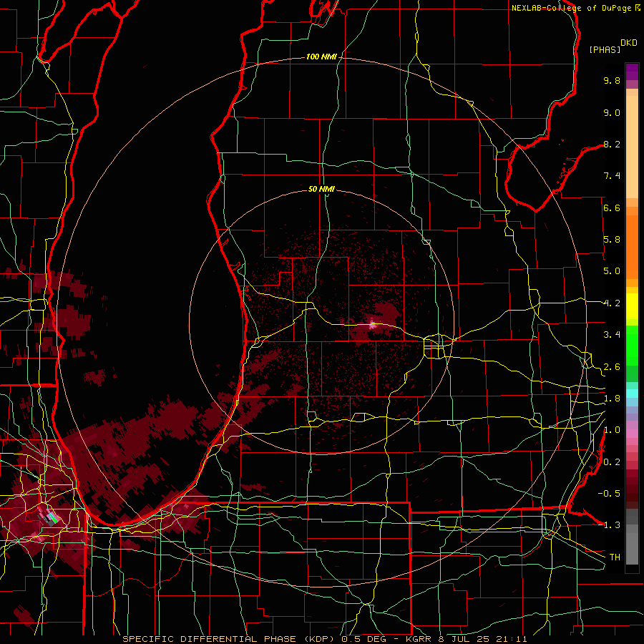
Task: Click the DKD unit label above color bar
Action: coord(629,43)
